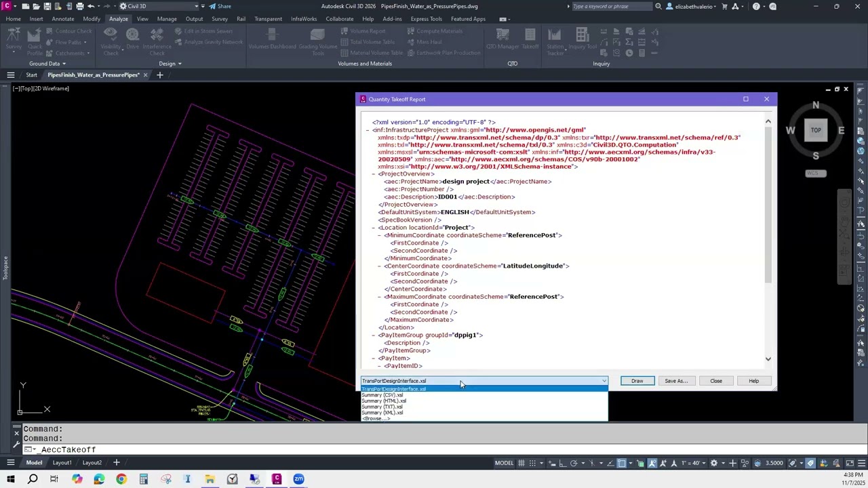Click the Draw button in report dialog
868x488 pixels.
coord(637,381)
